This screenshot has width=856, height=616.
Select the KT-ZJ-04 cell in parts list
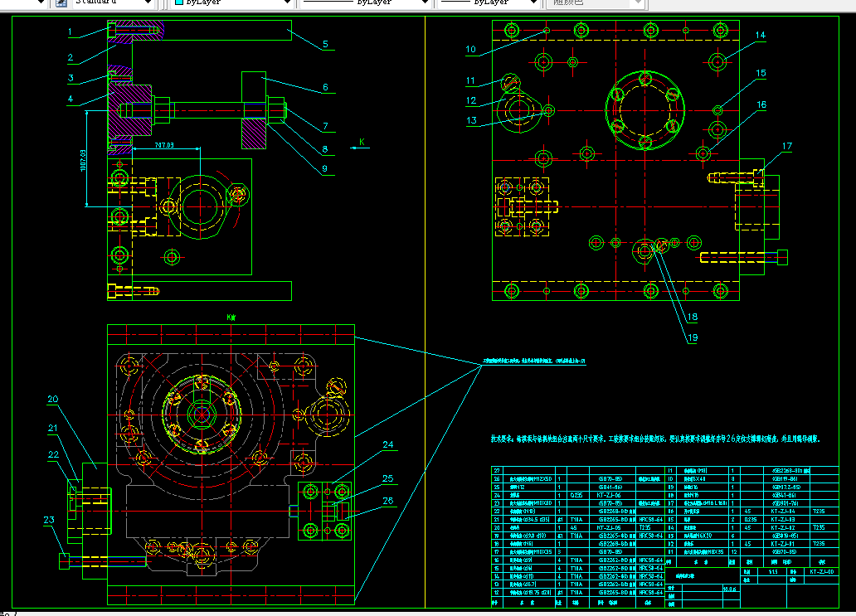click(783, 512)
